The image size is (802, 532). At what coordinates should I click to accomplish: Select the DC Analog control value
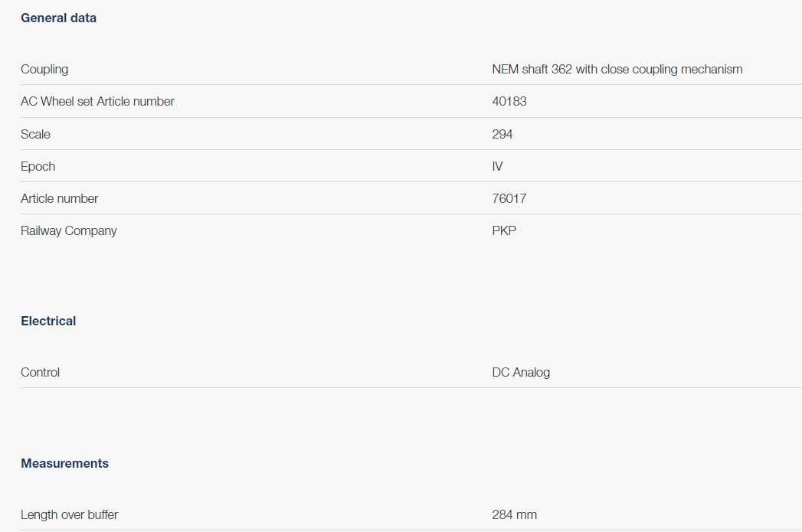point(521,372)
